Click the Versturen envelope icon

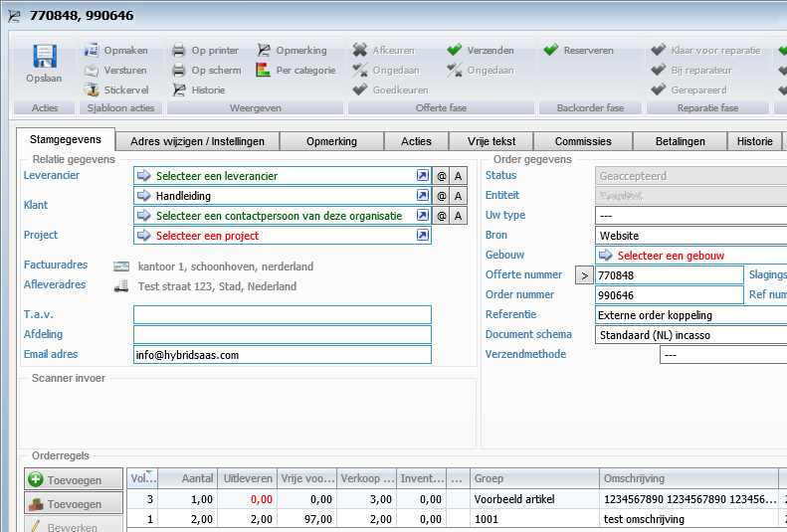[92, 70]
